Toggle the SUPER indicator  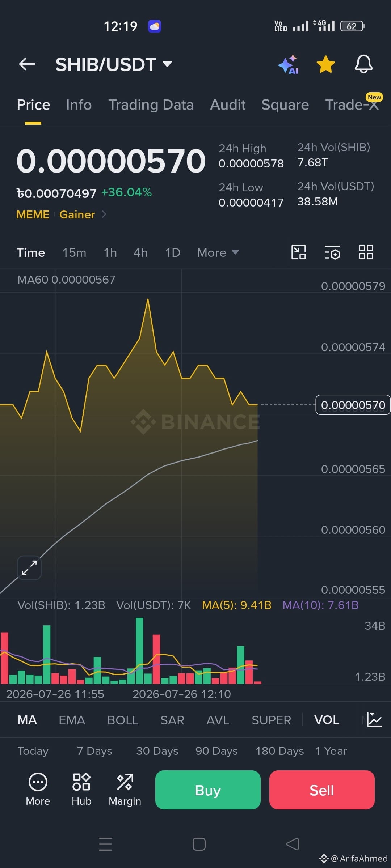271,720
